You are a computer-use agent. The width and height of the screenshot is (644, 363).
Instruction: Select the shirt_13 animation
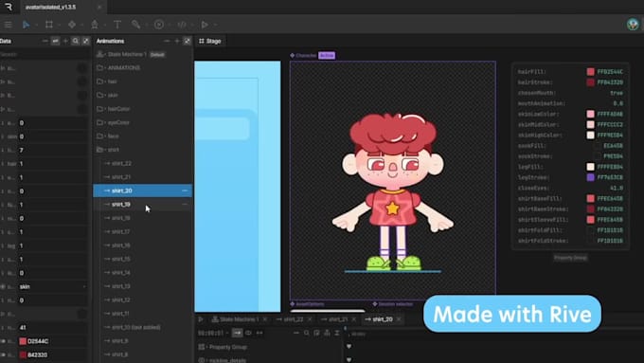pos(121,286)
